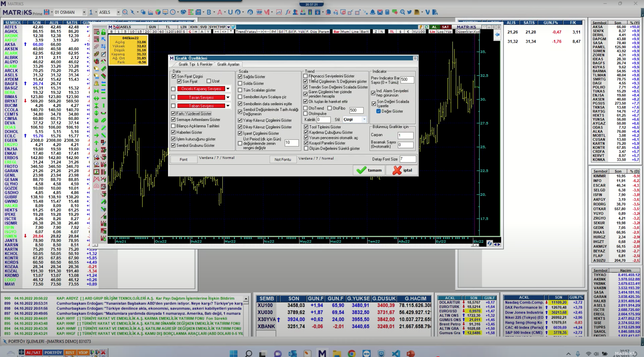Click the chart refresh icon near Eki22
This screenshot has height=357, width=644.
coord(490,243)
